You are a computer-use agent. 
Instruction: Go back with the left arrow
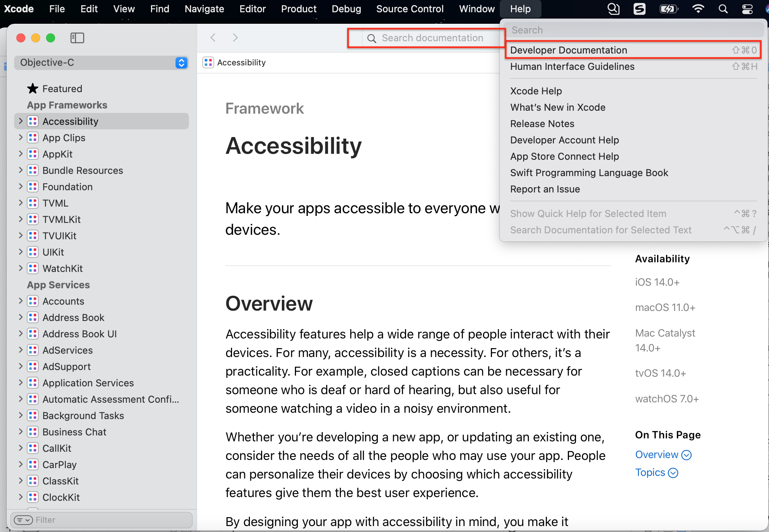(x=213, y=38)
